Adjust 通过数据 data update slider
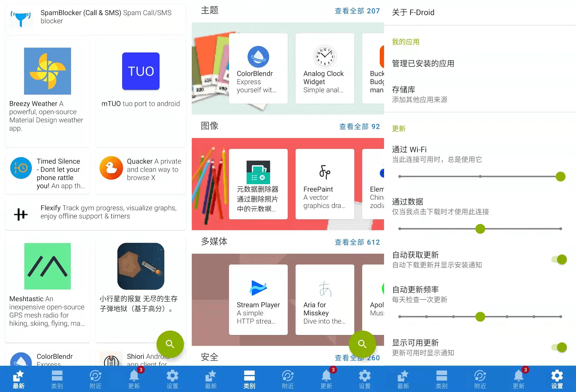The image size is (576, 392). click(479, 228)
